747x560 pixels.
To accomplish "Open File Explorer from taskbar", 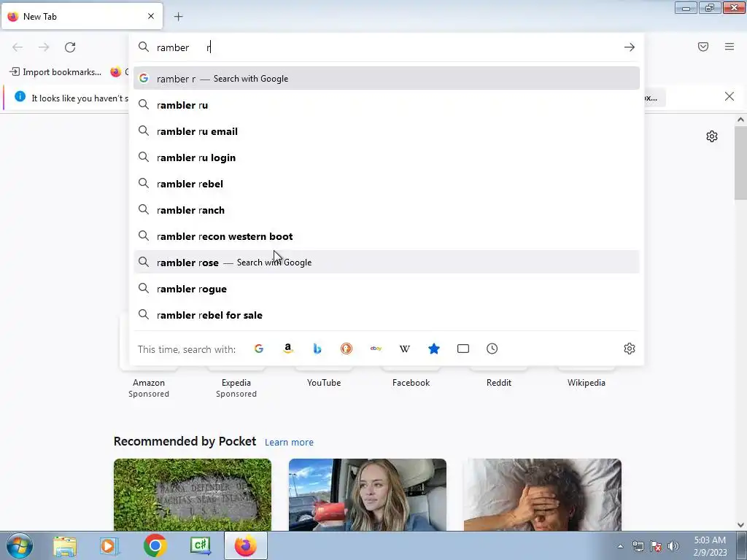I will coord(65,545).
